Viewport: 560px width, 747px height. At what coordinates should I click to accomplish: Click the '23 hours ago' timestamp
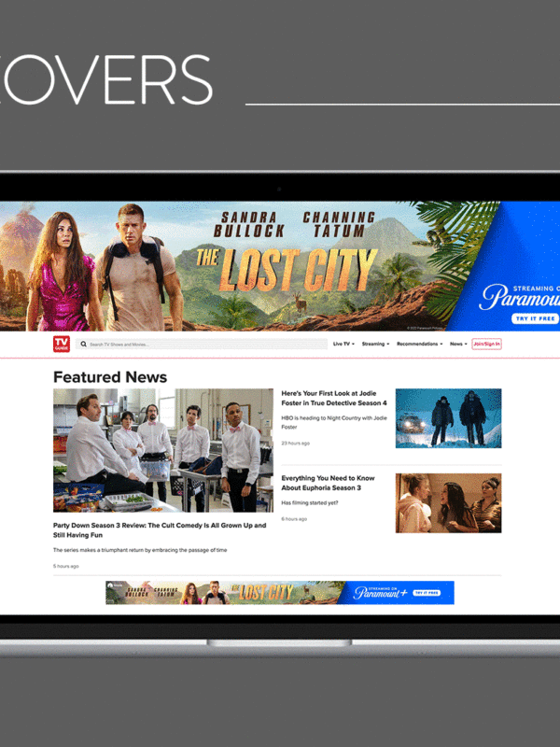[x=295, y=443]
